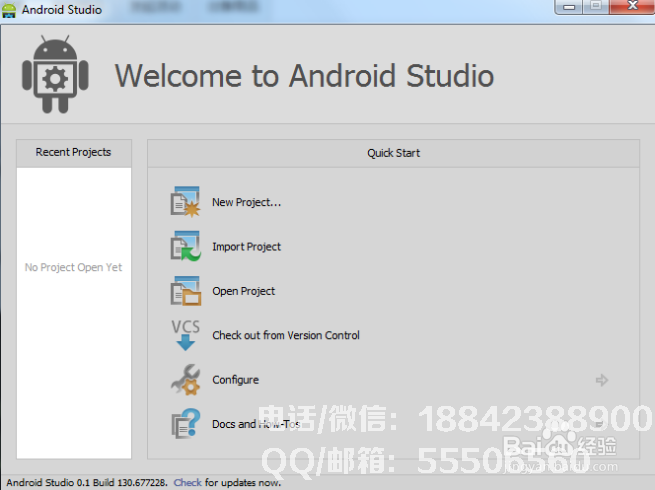Open the Configure entry
655x490 pixels.
click(x=236, y=380)
